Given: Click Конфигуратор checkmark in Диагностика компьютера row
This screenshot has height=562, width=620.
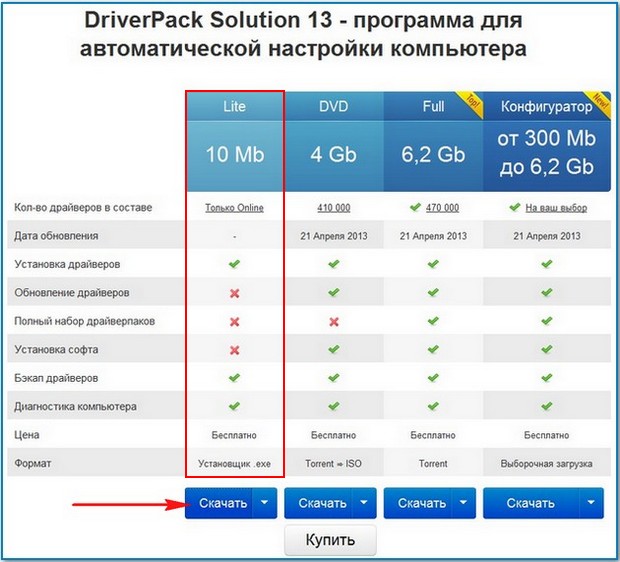Looking at the screenshot, I should [x=546, y=407].
